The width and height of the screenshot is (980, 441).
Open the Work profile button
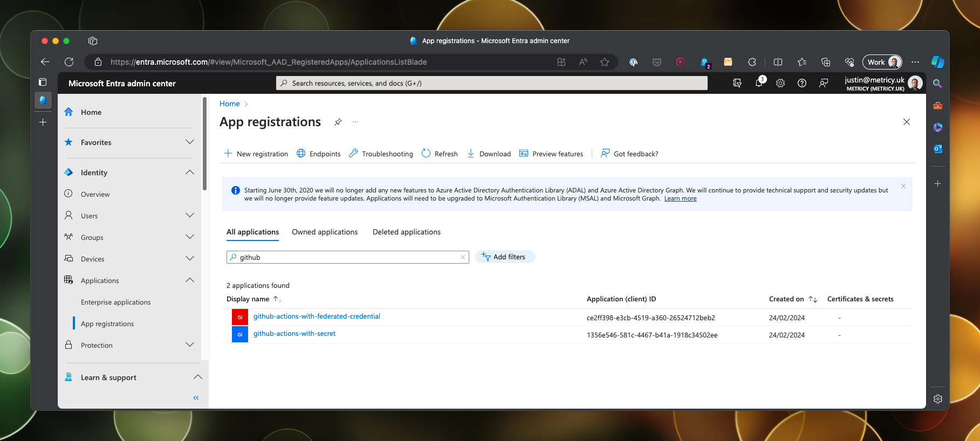pyautogui.click(x=882, y=62)
